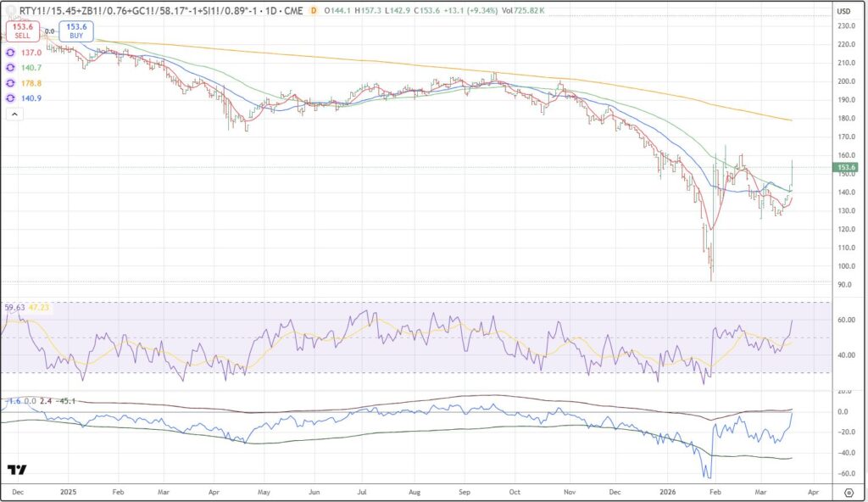
Task: Click the TradingView logo
Action: point(16,470)
